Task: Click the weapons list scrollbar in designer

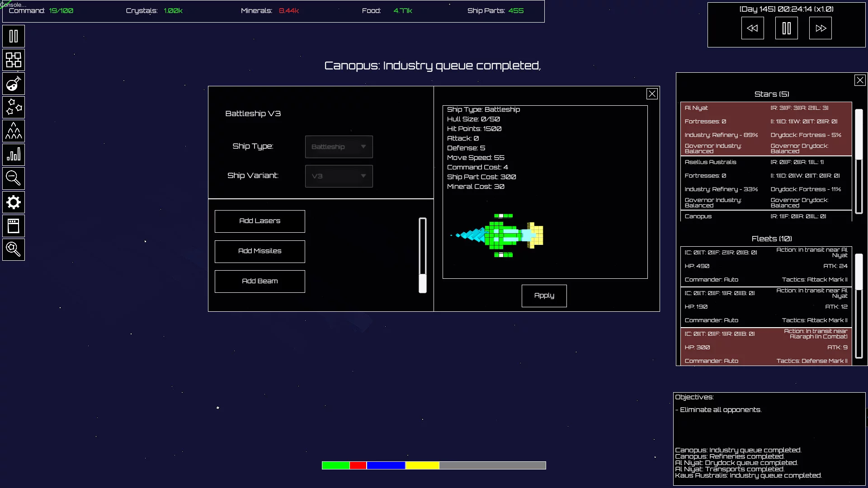Action: [423, 255]
